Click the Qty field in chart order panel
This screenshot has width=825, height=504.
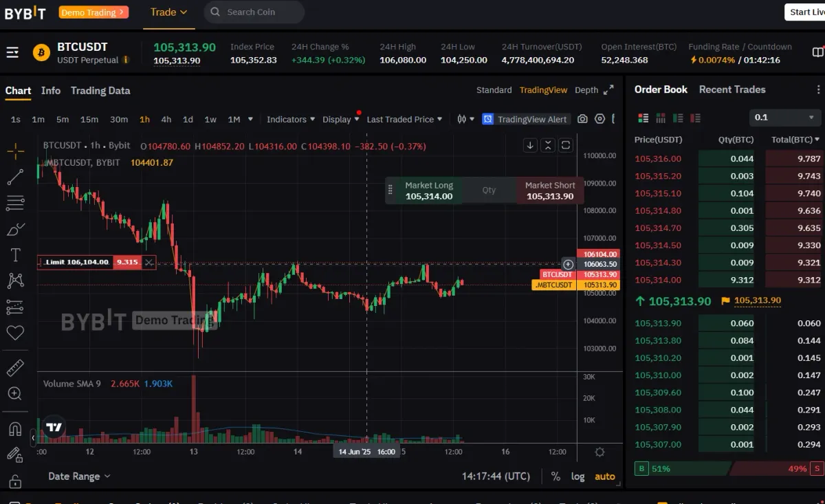coord(489,190)
